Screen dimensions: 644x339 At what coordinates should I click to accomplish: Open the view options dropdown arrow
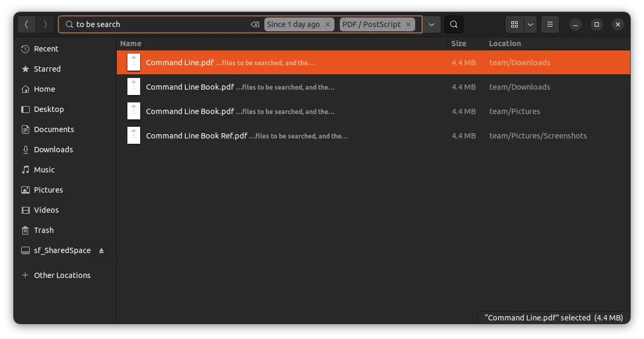[530, 24]
